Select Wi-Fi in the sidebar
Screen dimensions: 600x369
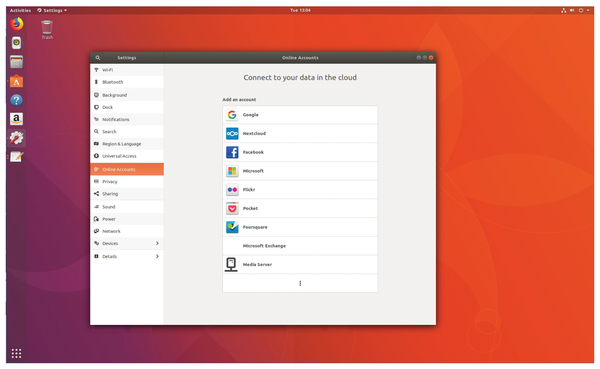pos(127,70)
